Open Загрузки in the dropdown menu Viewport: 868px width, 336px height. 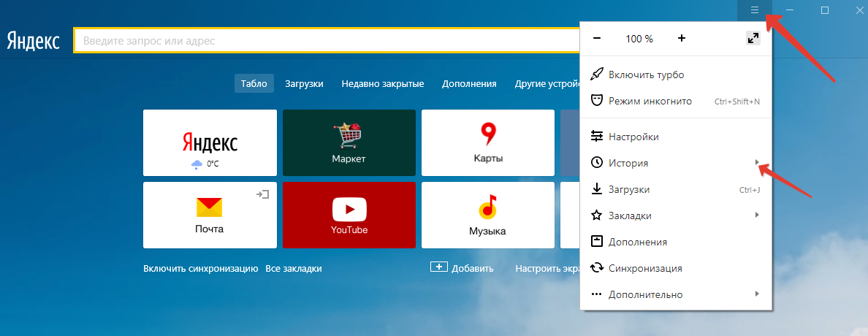[x=675, y=189]
